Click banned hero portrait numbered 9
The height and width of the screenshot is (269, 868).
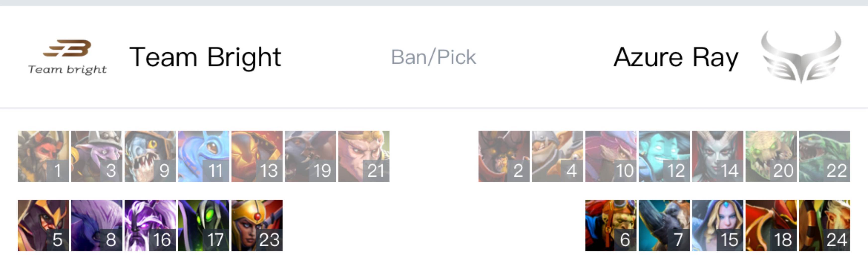150,156
